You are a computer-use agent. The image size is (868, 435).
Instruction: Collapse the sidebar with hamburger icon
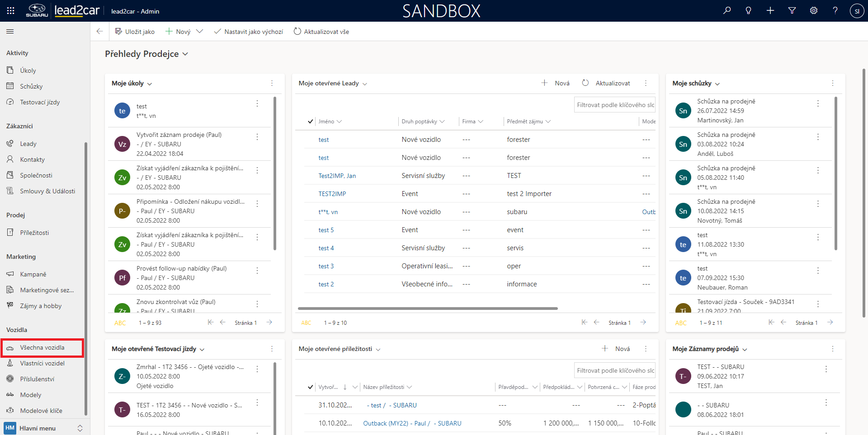10,32
